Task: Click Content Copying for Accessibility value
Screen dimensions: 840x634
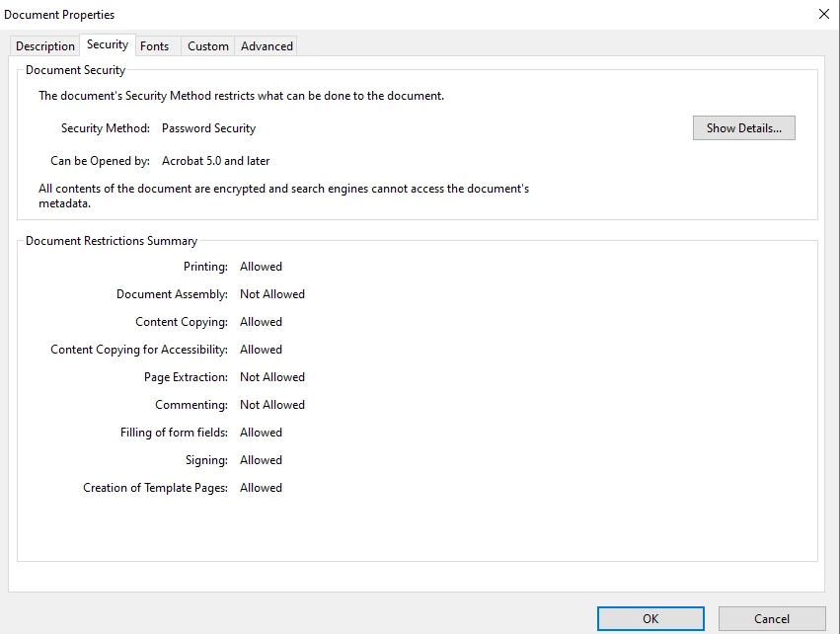Action: point(261,350)
